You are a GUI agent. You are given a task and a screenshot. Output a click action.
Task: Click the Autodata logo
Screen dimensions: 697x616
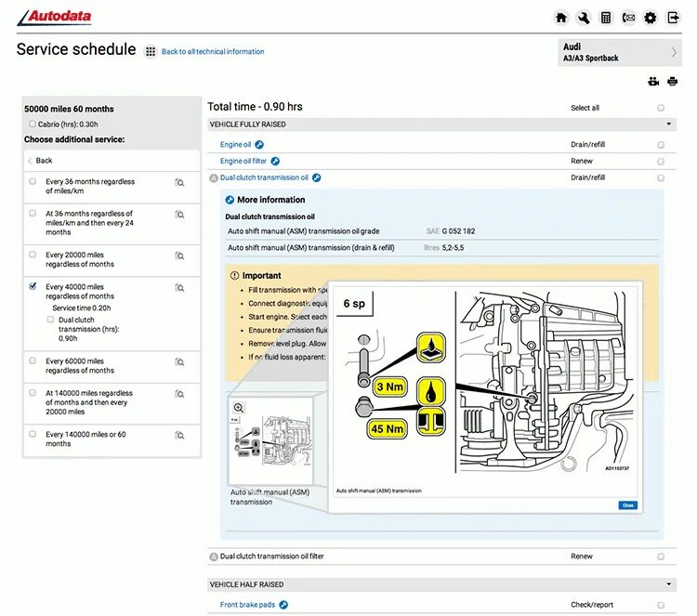54,18
